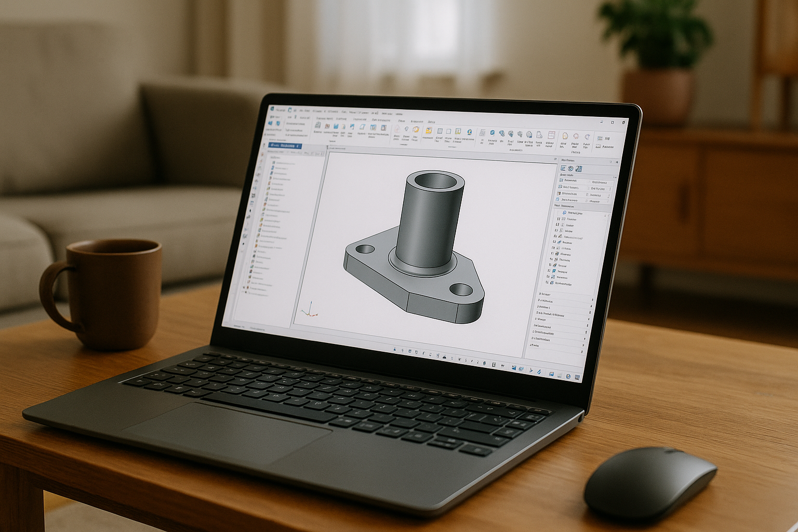Select the bore opening atop the cylinder

(435, 181)
